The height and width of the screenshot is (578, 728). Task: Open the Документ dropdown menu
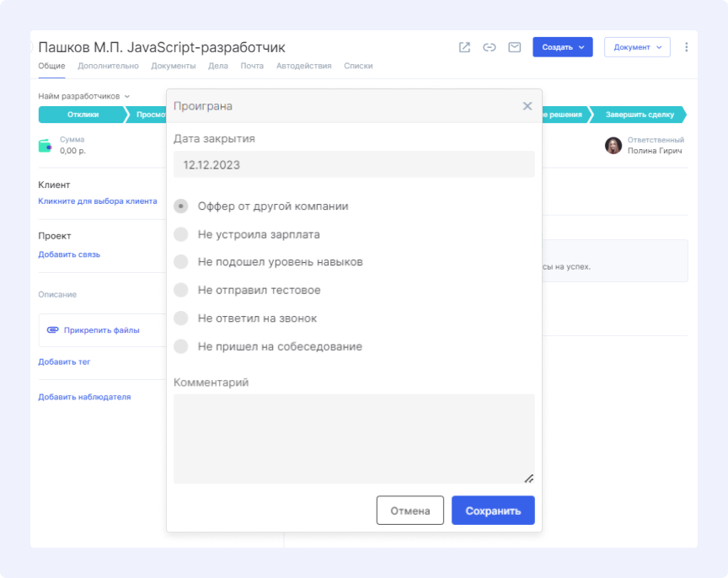pos(637,47)
